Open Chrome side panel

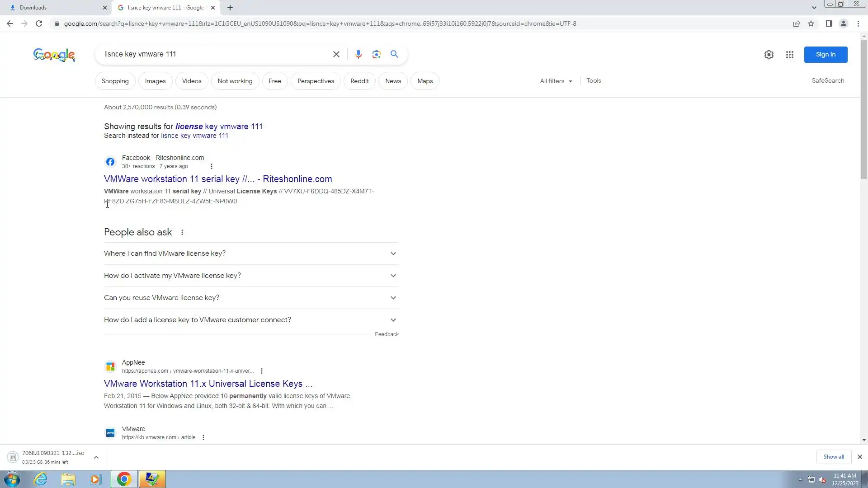pyautogui.click(x=829, y=23)
